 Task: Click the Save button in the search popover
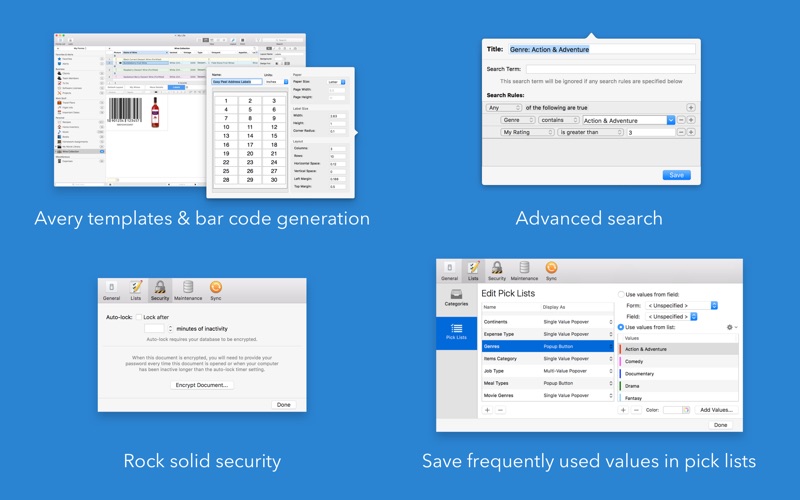click(x=676, y=175)
